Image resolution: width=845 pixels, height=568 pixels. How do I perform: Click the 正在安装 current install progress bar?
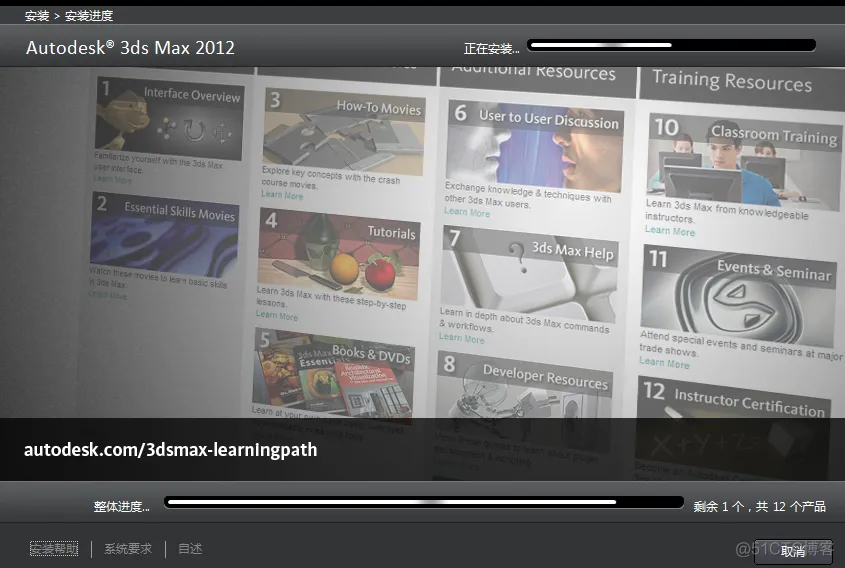click(x=671, y=45)
